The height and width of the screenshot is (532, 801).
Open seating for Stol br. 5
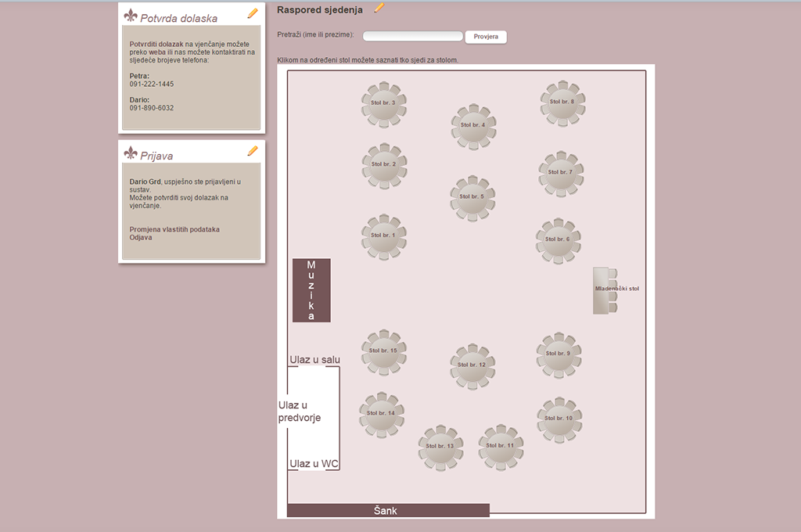[472, 198]
